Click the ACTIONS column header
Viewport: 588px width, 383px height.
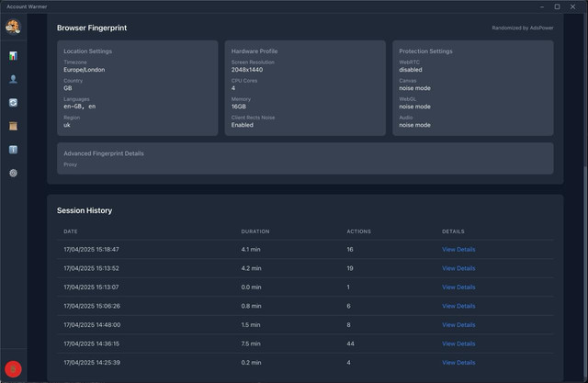pos(358,231)
